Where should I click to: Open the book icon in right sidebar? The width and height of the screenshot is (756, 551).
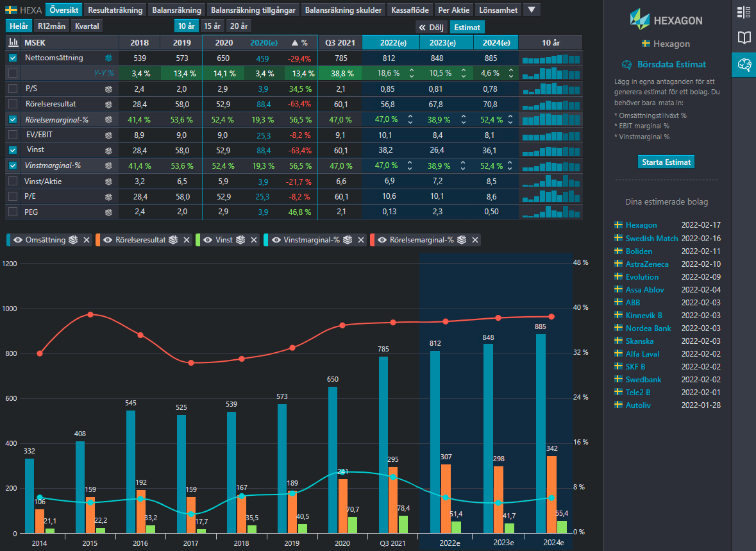point(744,38)
